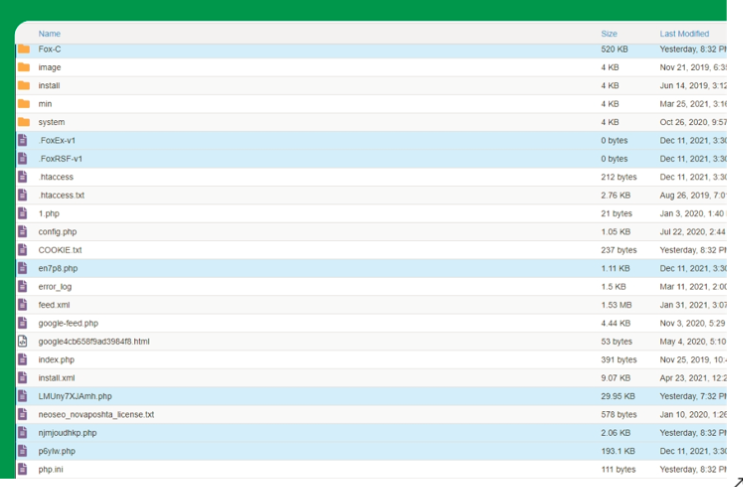Click the file icon for p6ylw.php
This screenshot has height=487, width=743.
(x=22, y=451)
